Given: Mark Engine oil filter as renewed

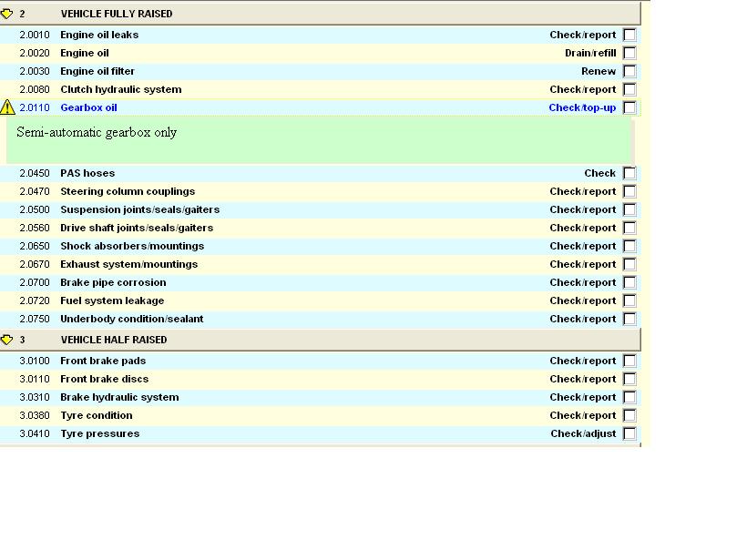Looking at the screenshot, I should [x=629, y=71].
